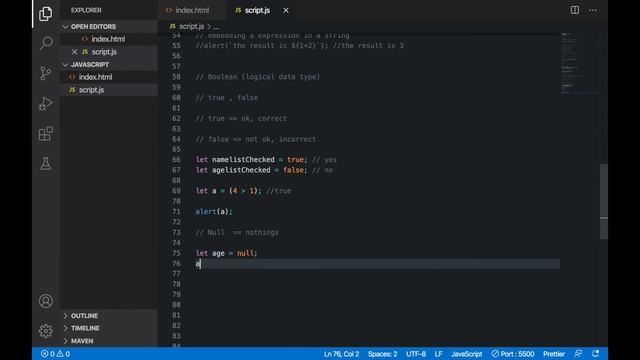Change language mode via JavaScript

coord(467,354)
